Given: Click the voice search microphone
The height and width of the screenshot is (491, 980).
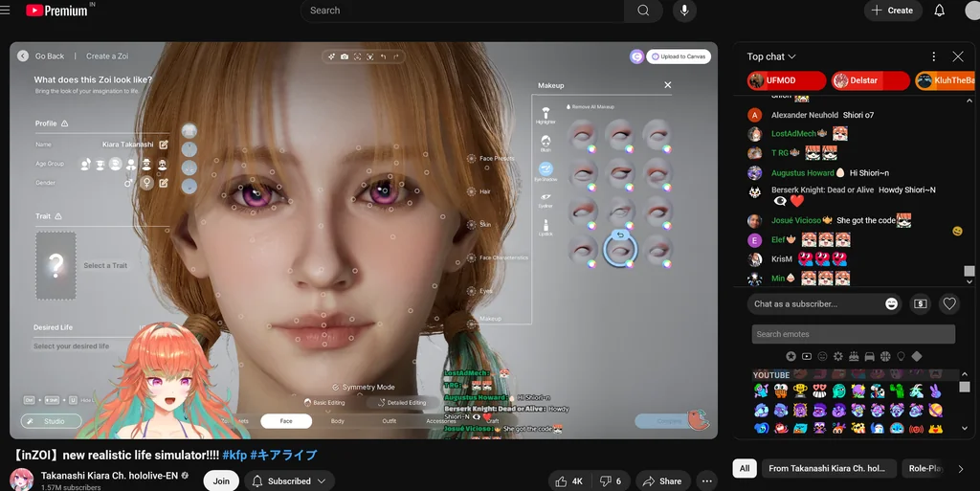Looking at the screenshot, I should click(684, 11).
